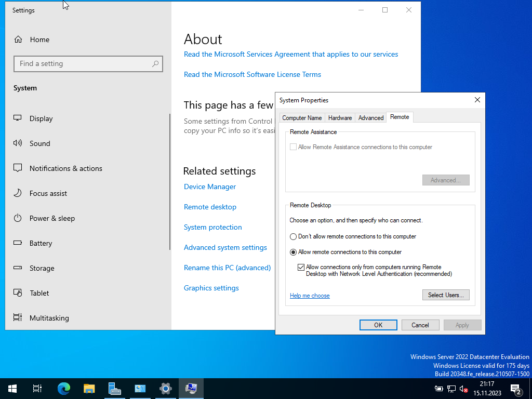The image size is (532, 399).
Task: Toggle the Network Level Authentication checkbox
Action: coord(301,268)
